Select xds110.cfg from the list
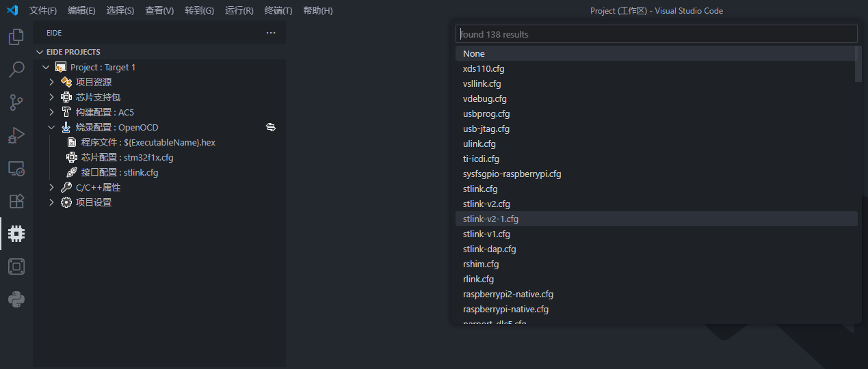The width and height of the screenshot is (868, 369). [655, 68]
